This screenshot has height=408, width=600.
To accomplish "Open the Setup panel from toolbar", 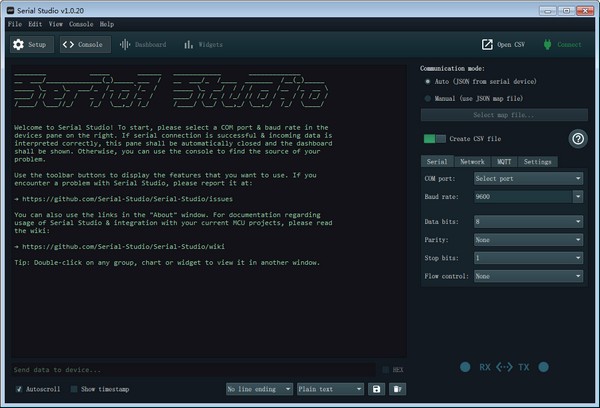I will click(x=30, y=45).
